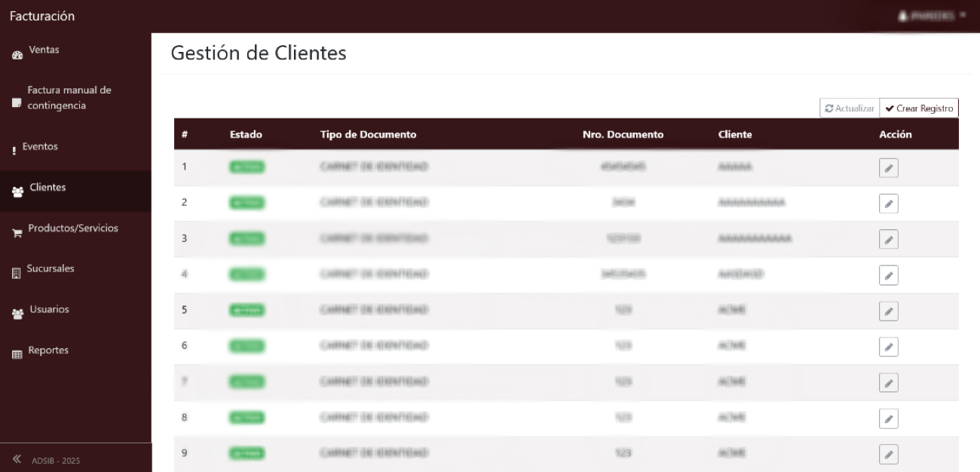Open the Usuarios menu item
The height and width of the screenshot is (472, 980).
(x=49, y=309)
